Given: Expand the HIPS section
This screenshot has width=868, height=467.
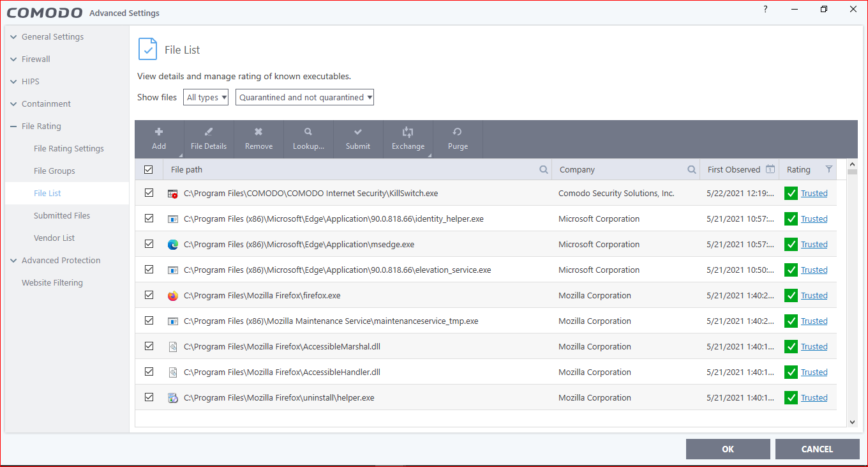Looking at the screenshot, I should tap(31, 81).
